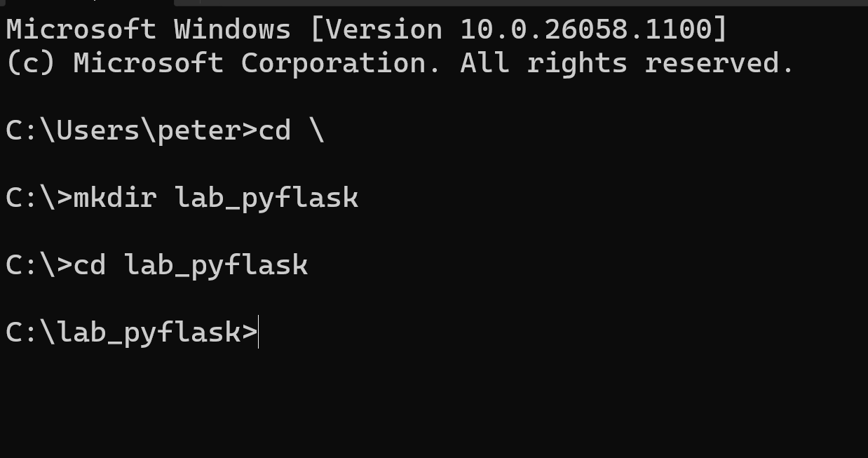Click 'lab_pyflask' in the mkdir command
The width and height of the screenshot is (868, 458).
[x=266, y=198]
